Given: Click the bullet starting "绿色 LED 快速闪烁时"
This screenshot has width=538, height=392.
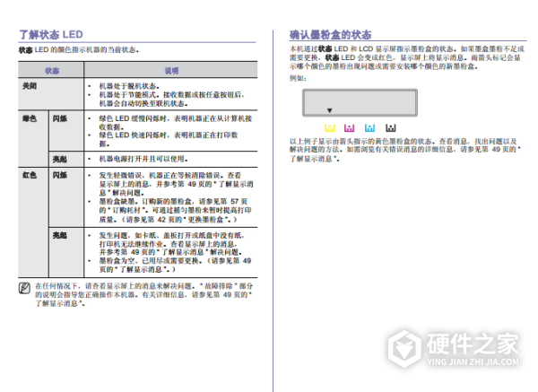Looking at the screenshot, I should tap(169, 139).
